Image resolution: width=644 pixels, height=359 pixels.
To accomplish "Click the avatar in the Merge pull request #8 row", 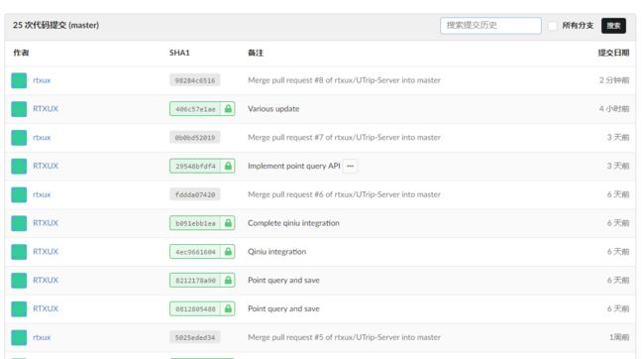I will click(19, 80).
